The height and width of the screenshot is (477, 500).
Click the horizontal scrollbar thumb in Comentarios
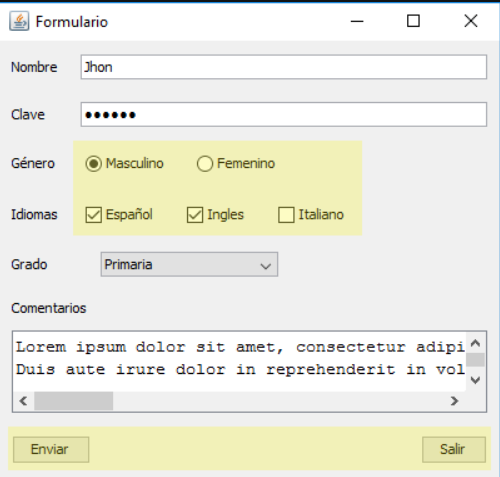[74, 401]
